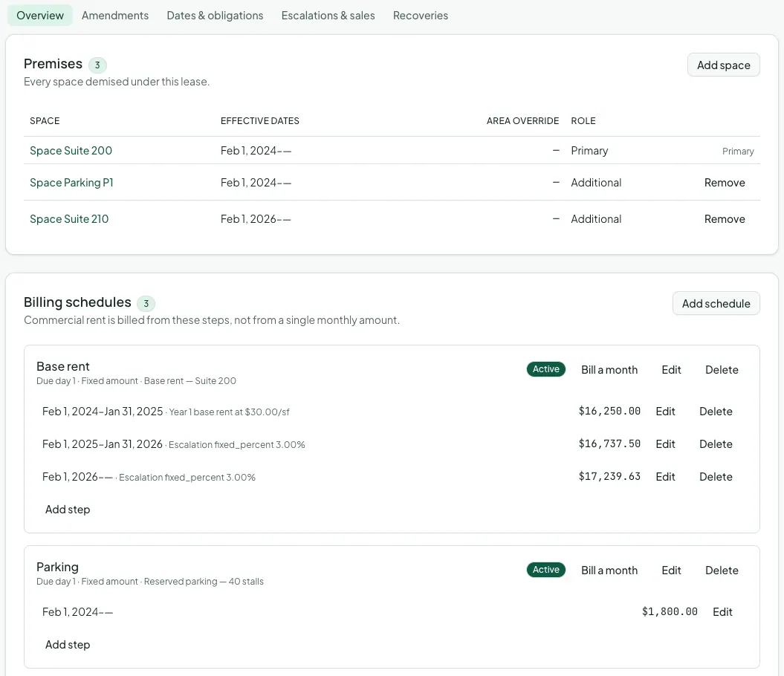Click the Feb 1, 2025–Jan 31, 2026 step dates
This screenshot has height=676, width=784.
tap(103, 444)
